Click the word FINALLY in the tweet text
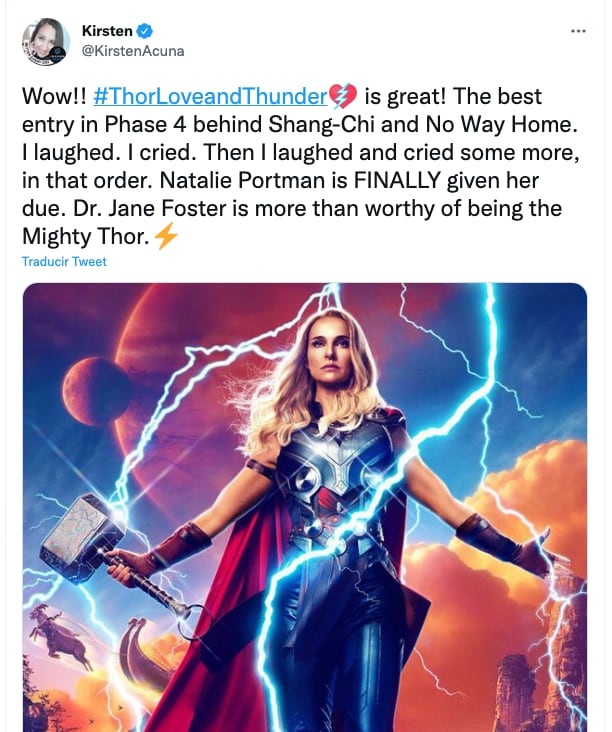The width and height of the screenshot is (612, 732). 397,180
